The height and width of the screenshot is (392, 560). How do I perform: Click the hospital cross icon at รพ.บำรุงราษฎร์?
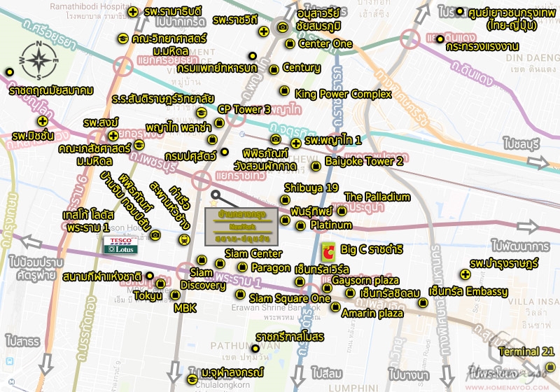coord(465,274)
